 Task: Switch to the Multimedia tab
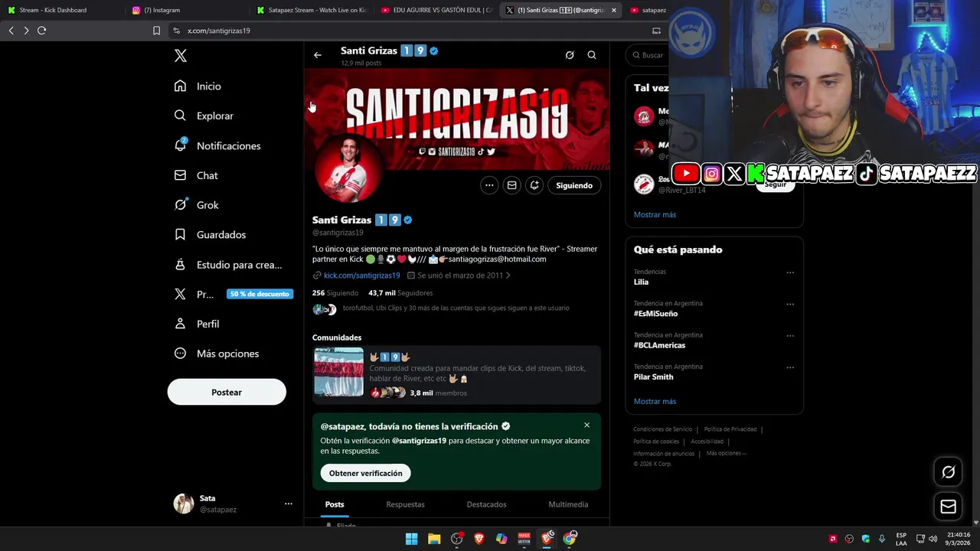point(568,504)
